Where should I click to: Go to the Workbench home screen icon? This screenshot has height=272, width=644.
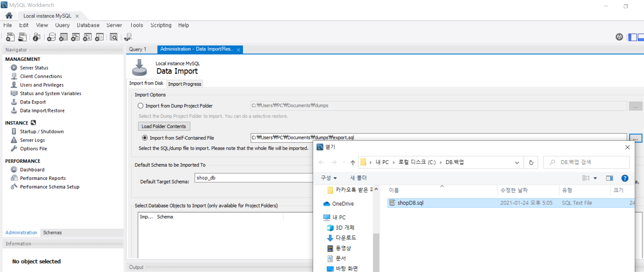coord(9,16)
